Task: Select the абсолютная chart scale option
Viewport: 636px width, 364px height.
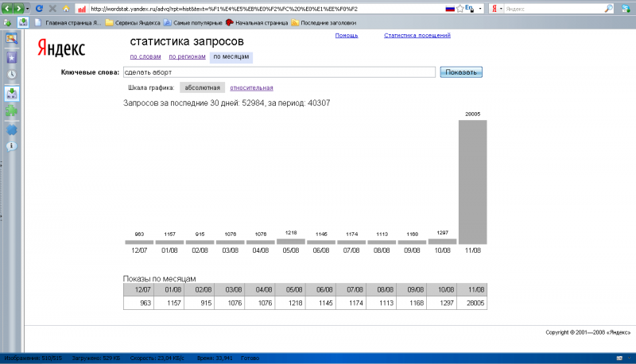Action: tap(202, 87)
